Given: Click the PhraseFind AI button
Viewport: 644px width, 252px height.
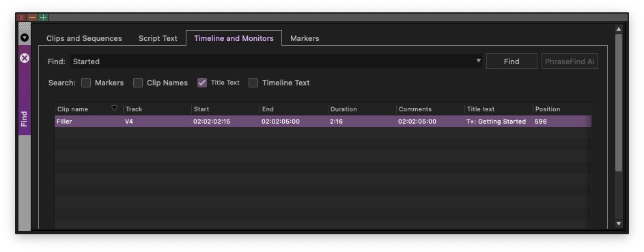Looking at the screenshot, I should tap(570, 61).
